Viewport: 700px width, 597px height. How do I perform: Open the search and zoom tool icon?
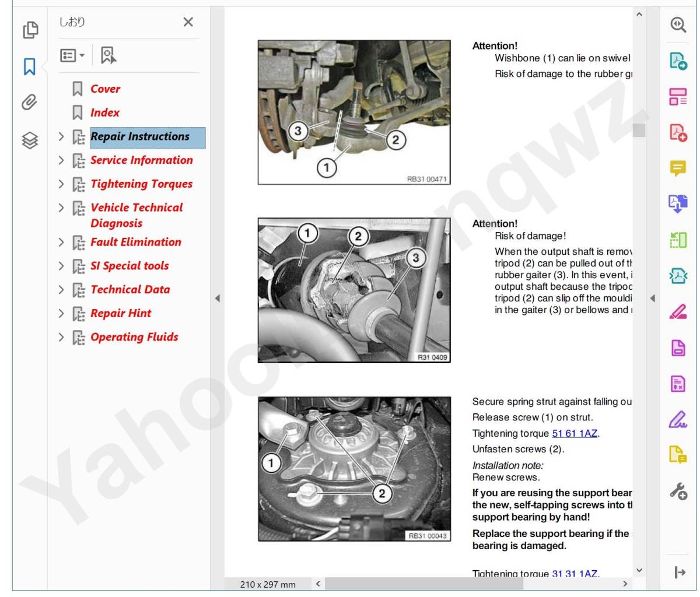pos(678,25)
